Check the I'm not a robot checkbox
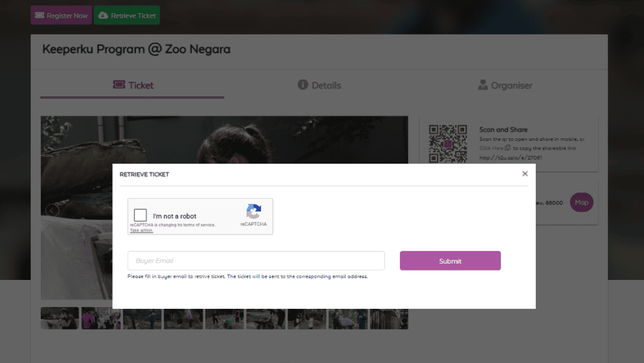Screen dimensions: 644x363 click(x=140, y=215)
